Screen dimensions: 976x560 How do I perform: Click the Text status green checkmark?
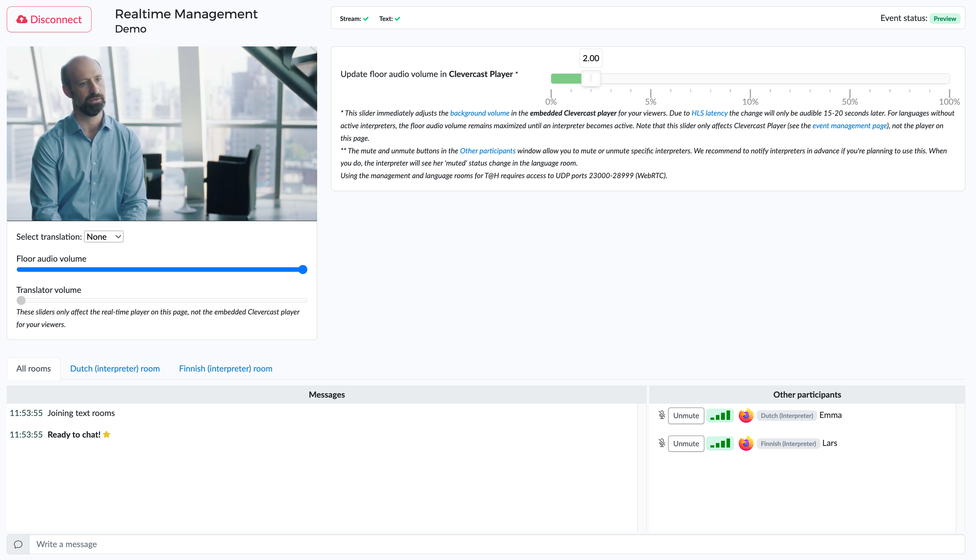(x=397, y=18)
